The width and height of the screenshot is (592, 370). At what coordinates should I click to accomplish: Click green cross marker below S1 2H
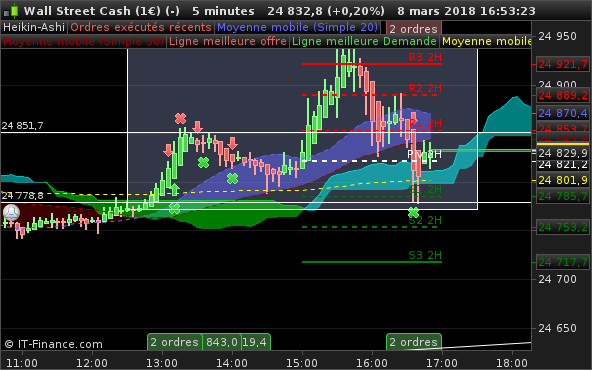coord(413,213)
